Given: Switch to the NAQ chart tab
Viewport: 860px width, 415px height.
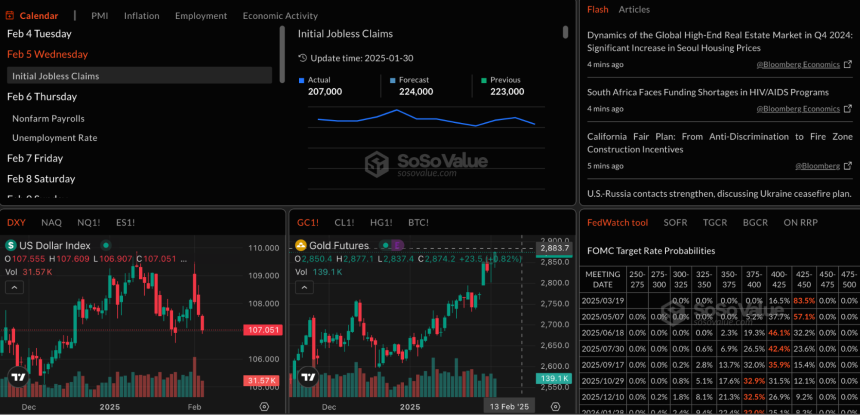Looking at the screenshot, I should pyautogui.click(x=52, y=223).
